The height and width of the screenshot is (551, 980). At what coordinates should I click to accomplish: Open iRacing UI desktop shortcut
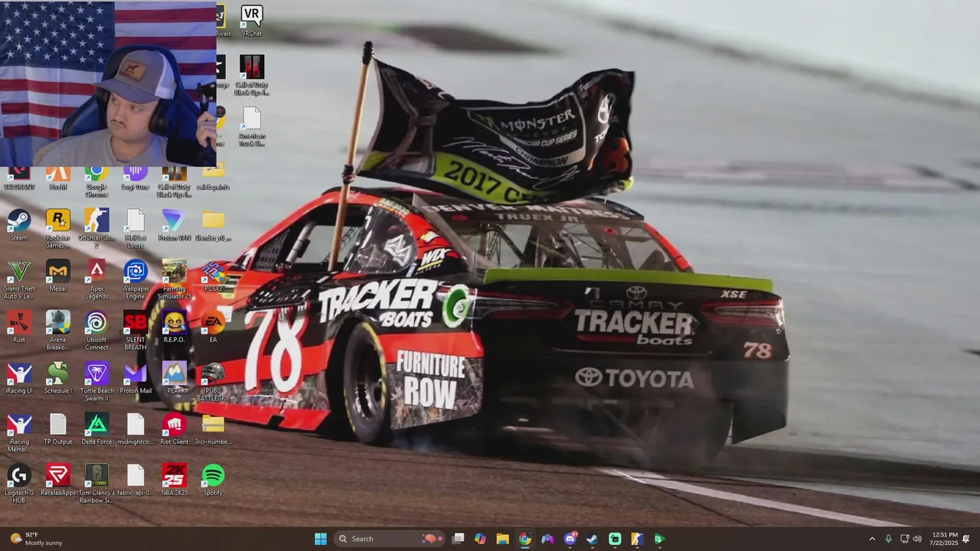(19, 378)
